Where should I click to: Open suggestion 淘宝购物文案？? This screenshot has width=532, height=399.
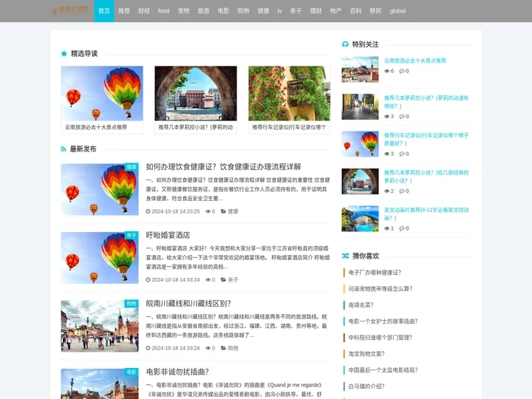point(366,354)
